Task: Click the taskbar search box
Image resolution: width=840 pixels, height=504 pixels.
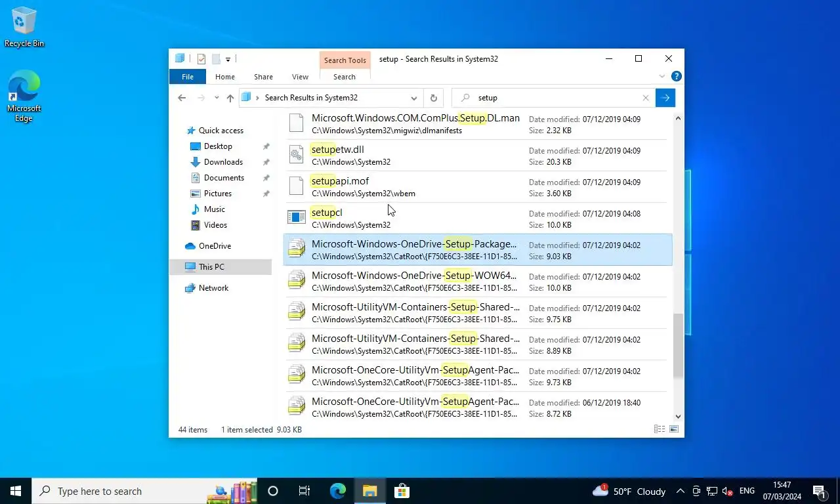Action: pos(144,491)
